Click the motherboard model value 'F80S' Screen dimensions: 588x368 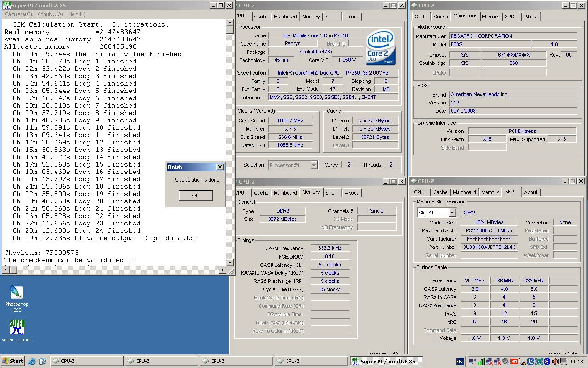(490, 44)
